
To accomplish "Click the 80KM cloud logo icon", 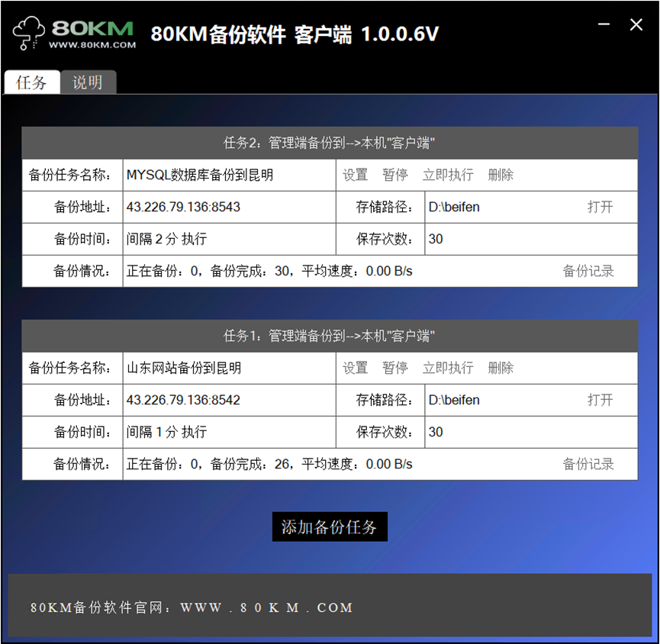I will tap(29, 33).
